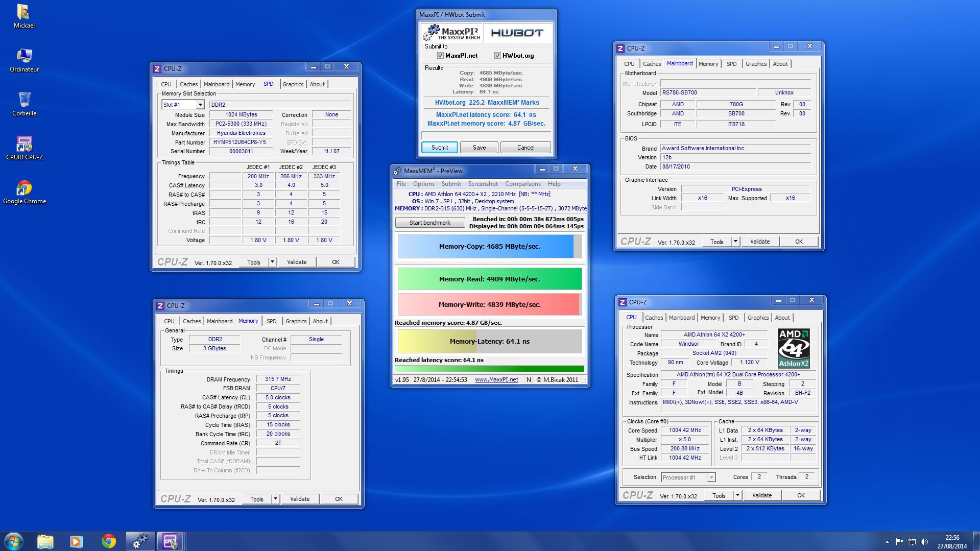Click the volume speaker tray icon
The width and height of the screenshot is (980, 551).
(x=924, y=542)
